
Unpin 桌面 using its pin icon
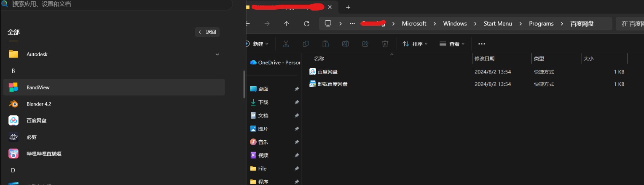point(296,89)
